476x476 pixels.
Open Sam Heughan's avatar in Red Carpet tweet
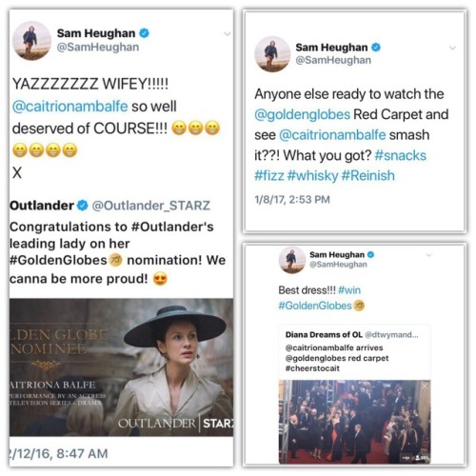click(272, 54)
